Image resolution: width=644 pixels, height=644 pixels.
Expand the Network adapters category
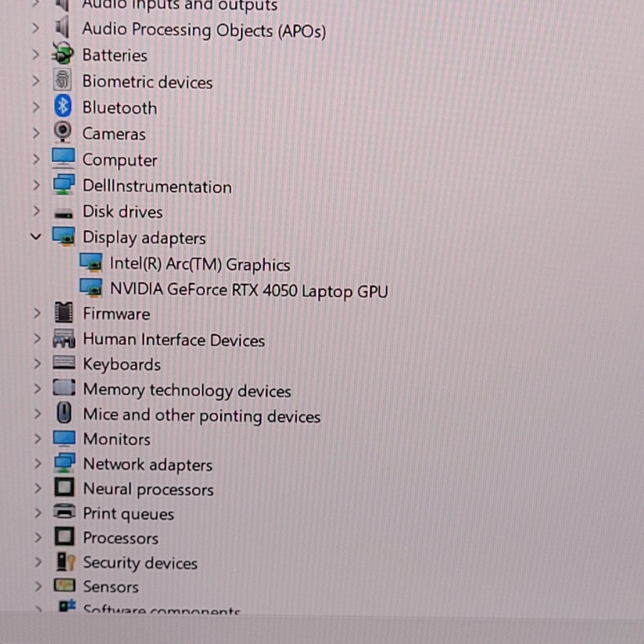coord(38,464)
